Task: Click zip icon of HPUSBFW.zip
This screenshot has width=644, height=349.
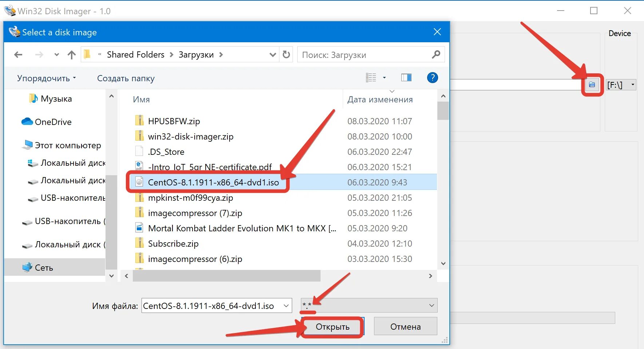Action: point(139,121)
